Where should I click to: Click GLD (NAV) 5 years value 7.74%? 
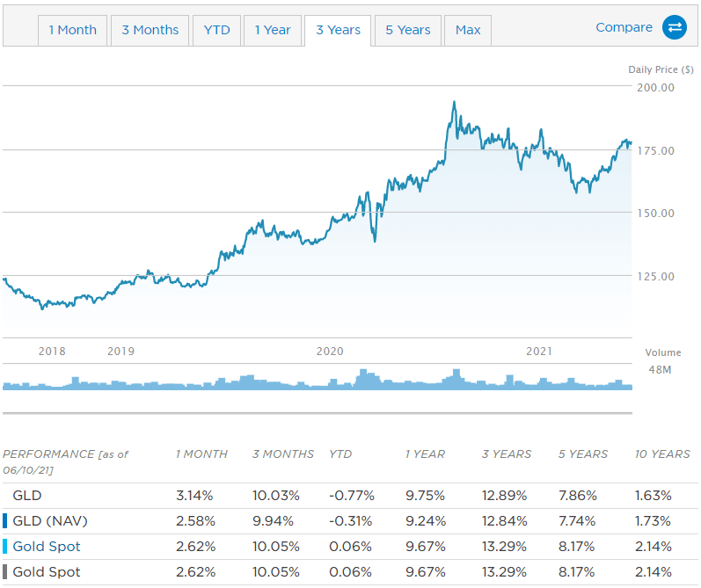pyautogui.click(x=577, y=521)
